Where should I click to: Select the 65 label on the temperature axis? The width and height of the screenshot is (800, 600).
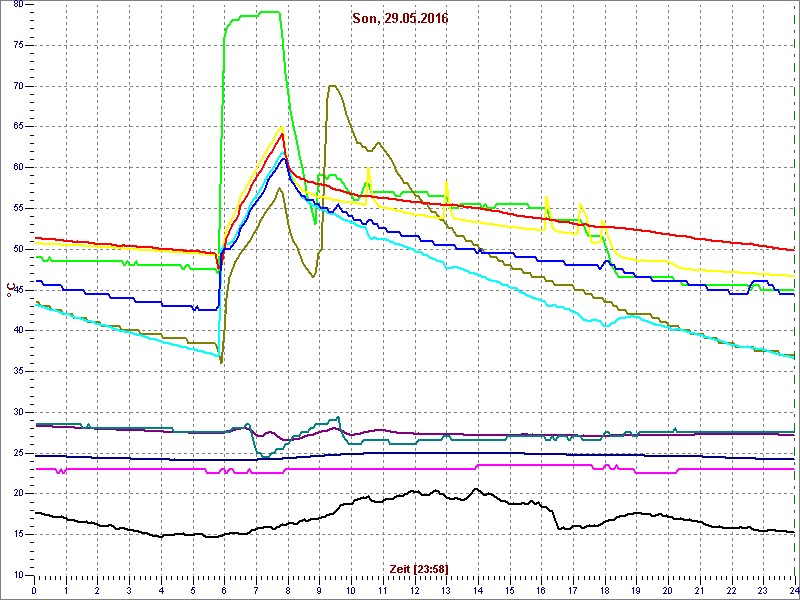[18, 127]
